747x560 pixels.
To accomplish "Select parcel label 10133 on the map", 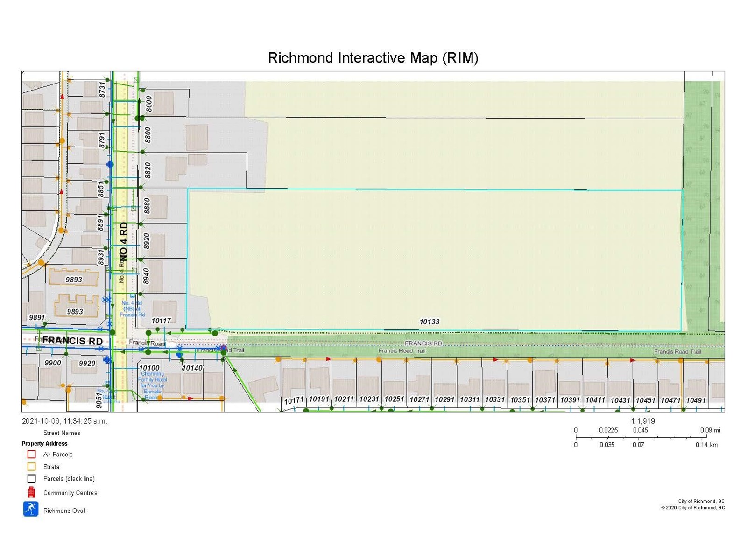I will (x=429, y=322).
